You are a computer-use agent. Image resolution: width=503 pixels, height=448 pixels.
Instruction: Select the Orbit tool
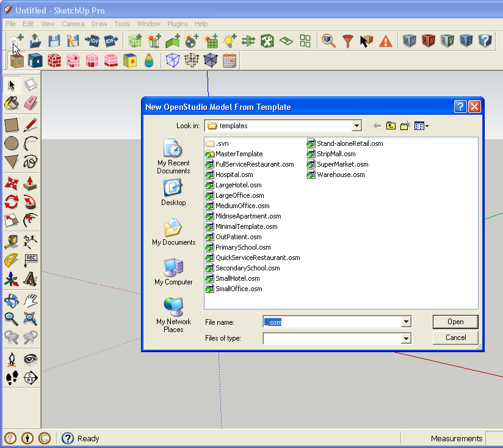click(12, 300)
